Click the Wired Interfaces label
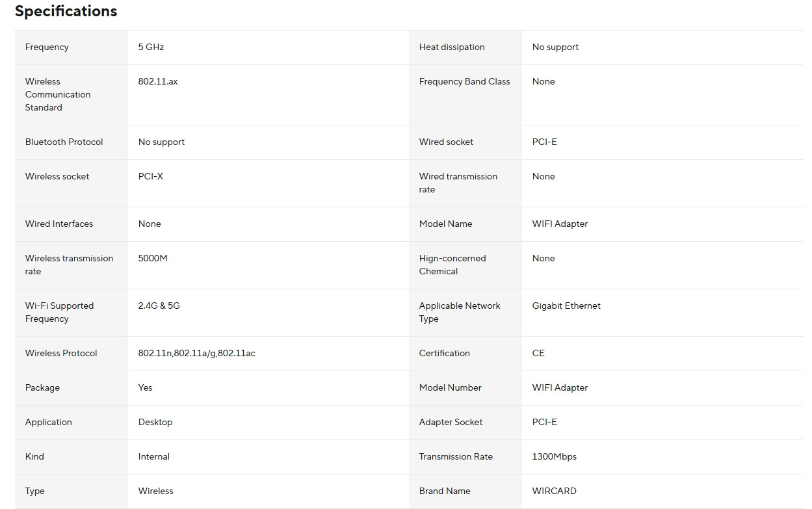812x509 pixels. (x=59, y=224)
